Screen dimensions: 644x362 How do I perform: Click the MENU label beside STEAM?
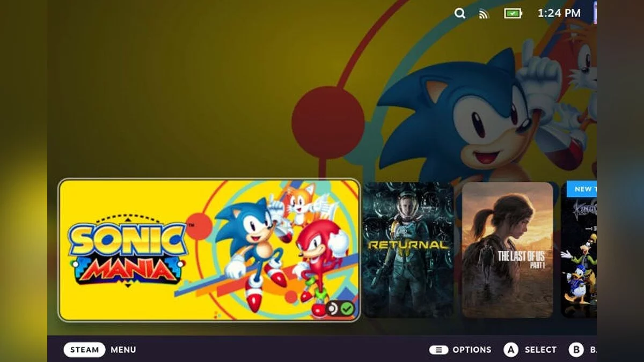[123, 350]
